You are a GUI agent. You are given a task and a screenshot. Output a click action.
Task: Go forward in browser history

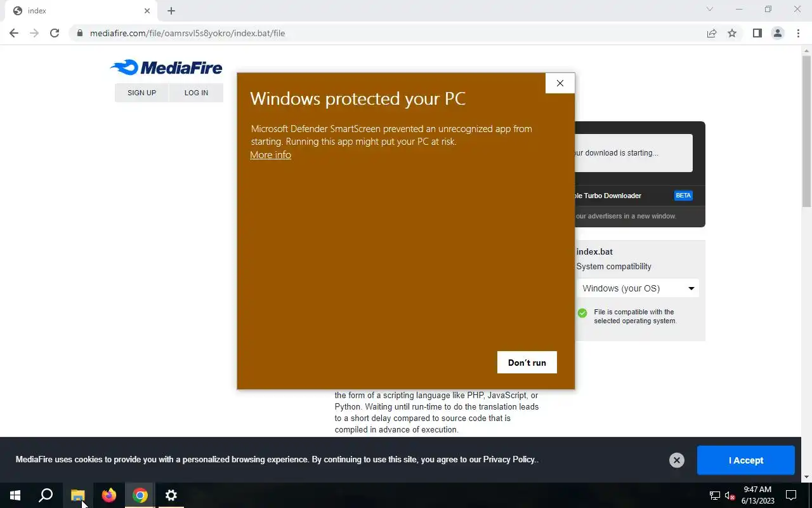34,33
